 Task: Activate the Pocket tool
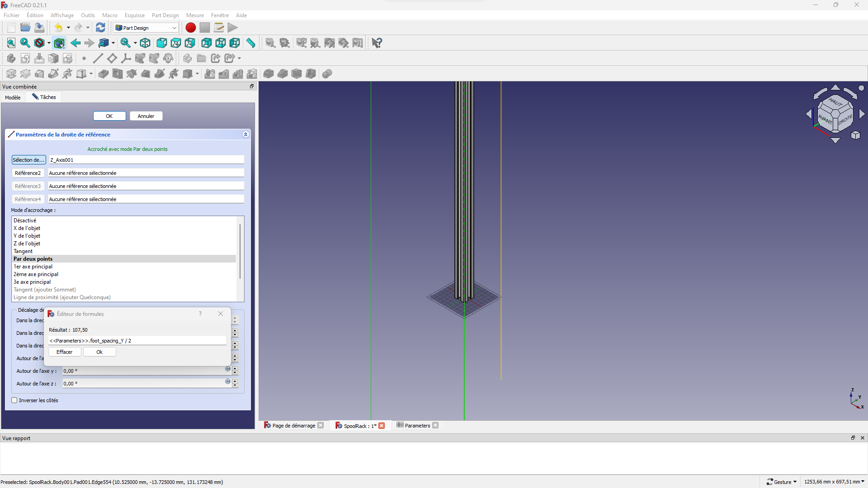103,74
